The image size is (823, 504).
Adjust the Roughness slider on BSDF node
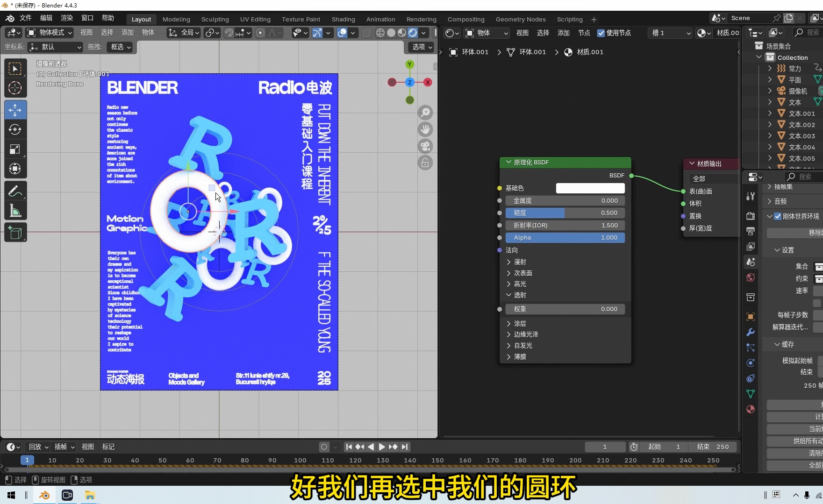(565, 213)
